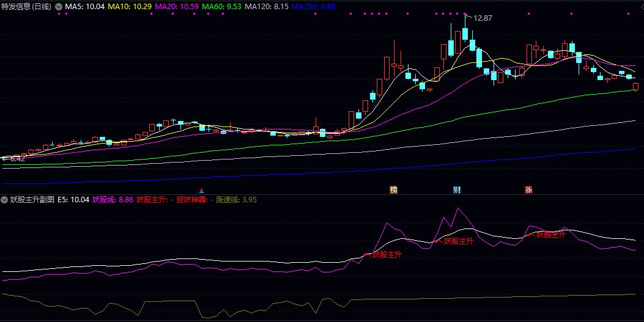Click the 妖股主升副图 indicator name
644x322 pixels.
click(32, 200)
